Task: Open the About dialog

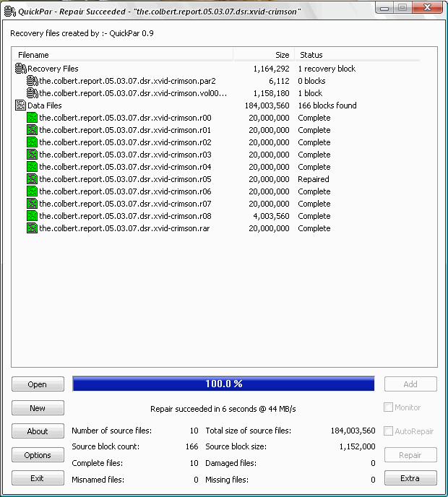Action: point(38,431)
